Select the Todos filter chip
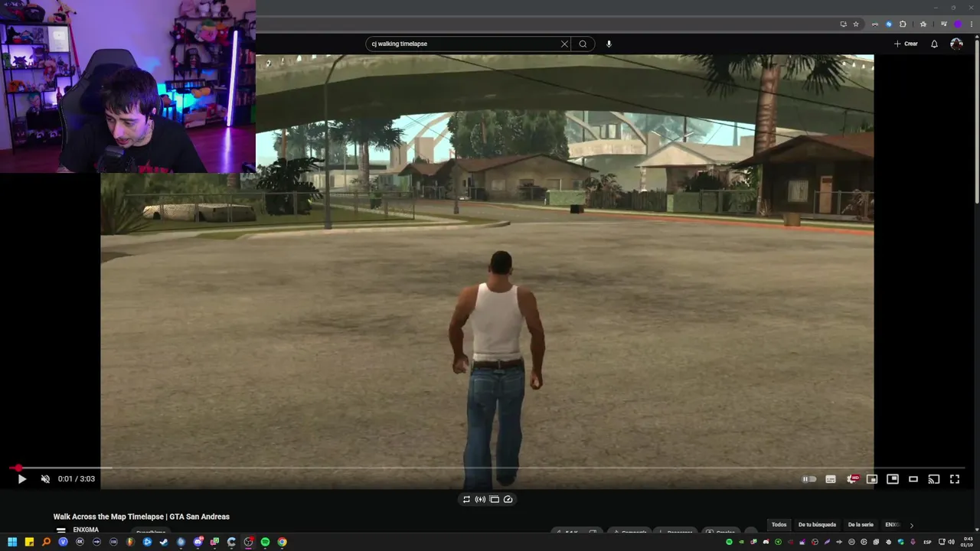Viewport: 980px width, 551px height. click(x=779, y=525)
